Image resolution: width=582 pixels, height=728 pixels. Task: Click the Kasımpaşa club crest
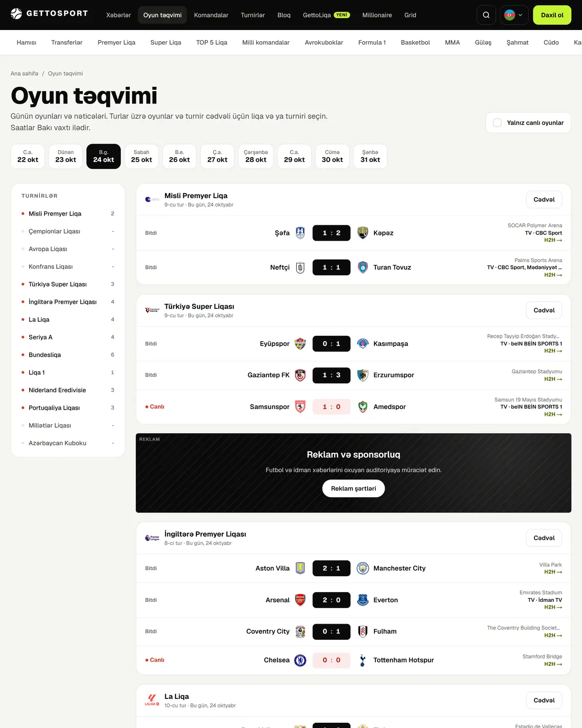pyautogui.click(x=363, y=344)
